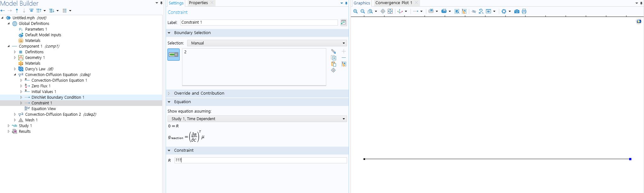Open the Study 1, Time Dependent dropdown
The width and height of the screenshot is (644, 193).
(x=257, y=119)
